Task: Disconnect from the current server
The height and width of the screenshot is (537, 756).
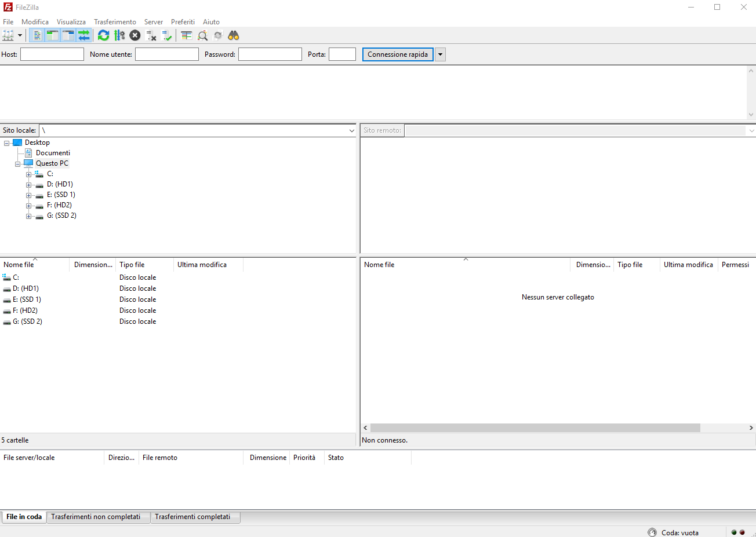Action: (x=151, y=35)
